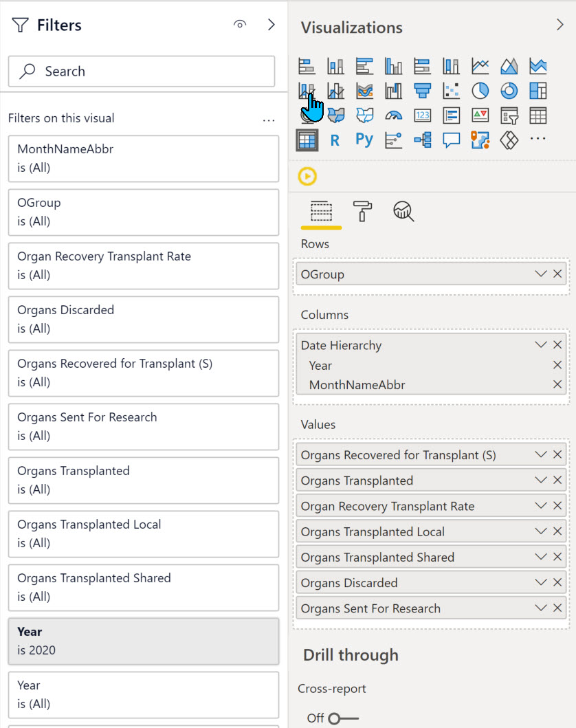The height and width of the screenshot is (728, 576).
Task: Toggle Filters pane visibility eye icon
Action: point(240,24)
